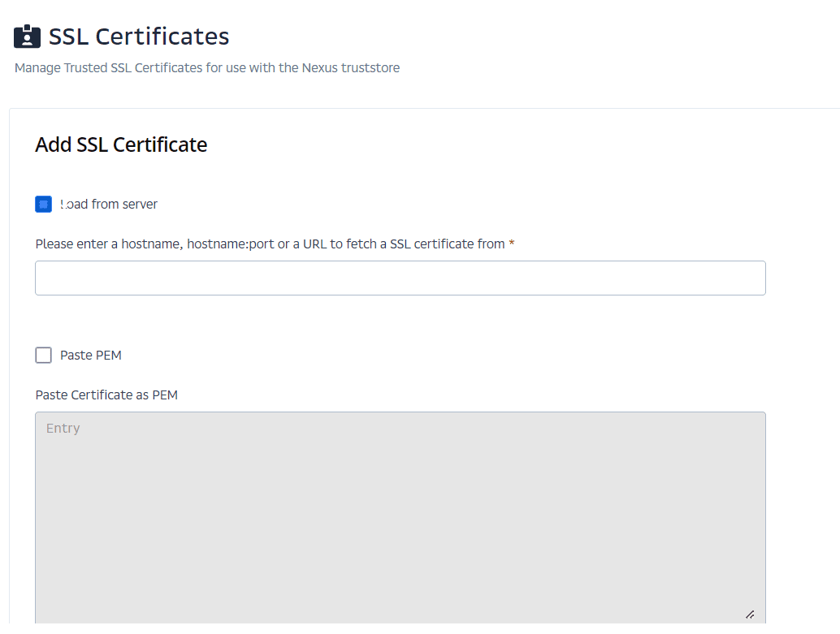Select the Manage Trusted SSL Certificates subtitle text

tap(206, 67)
